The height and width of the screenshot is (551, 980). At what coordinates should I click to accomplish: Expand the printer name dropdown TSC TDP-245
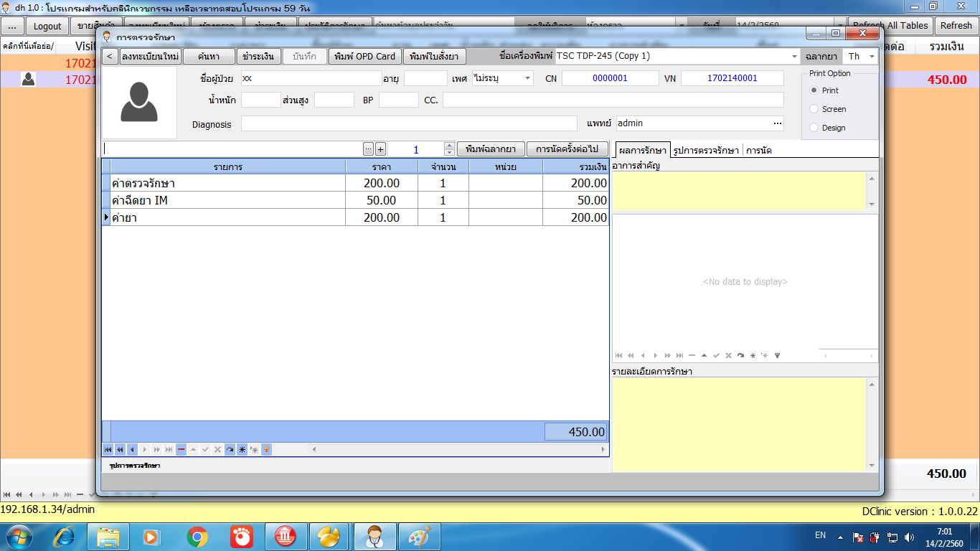[x=794, y=56]
